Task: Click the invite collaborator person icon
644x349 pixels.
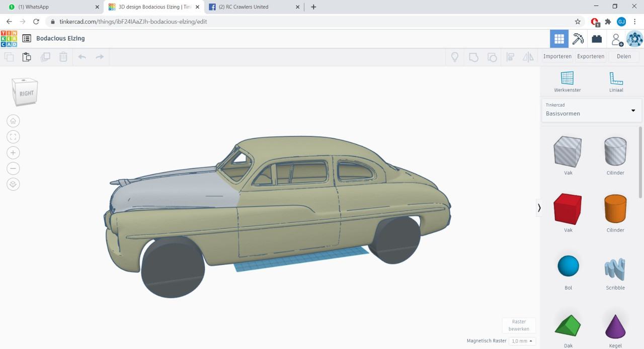Action: pos(616,39)
